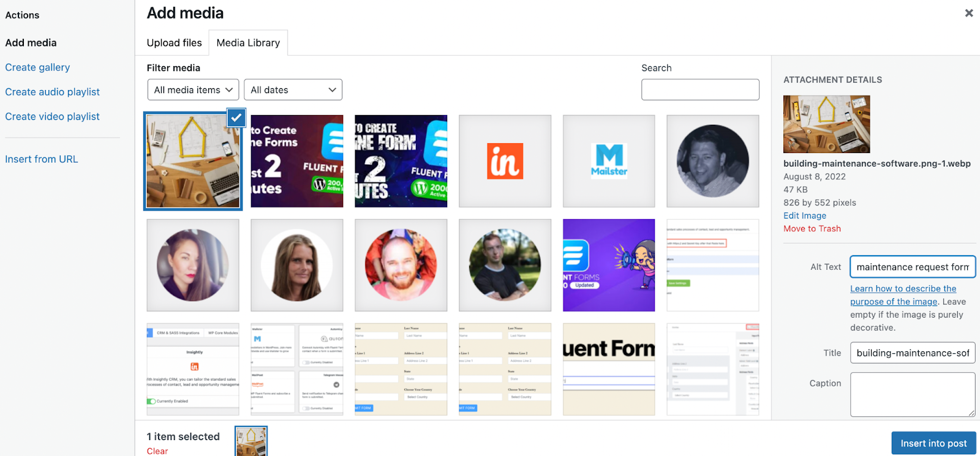Deselect the checked building maintenance image checkmark
Viewport: 980px width, 456px height.
click(236, 118)
